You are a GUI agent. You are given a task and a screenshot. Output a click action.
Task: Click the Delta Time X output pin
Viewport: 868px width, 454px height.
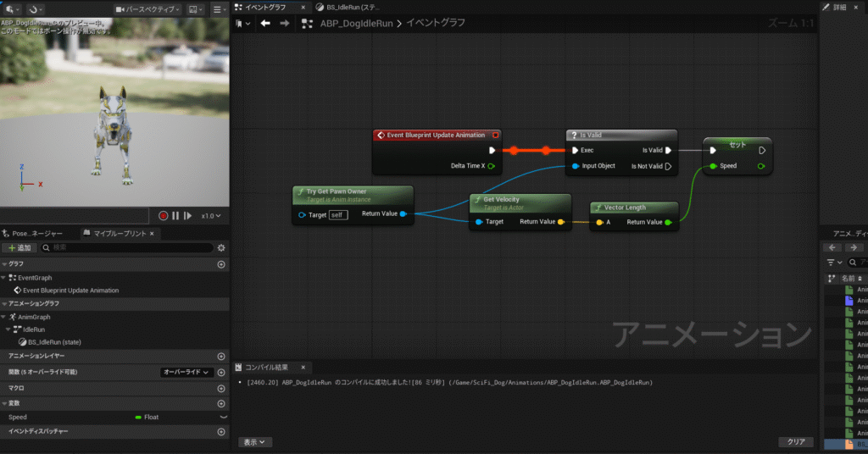pos(491,166)
